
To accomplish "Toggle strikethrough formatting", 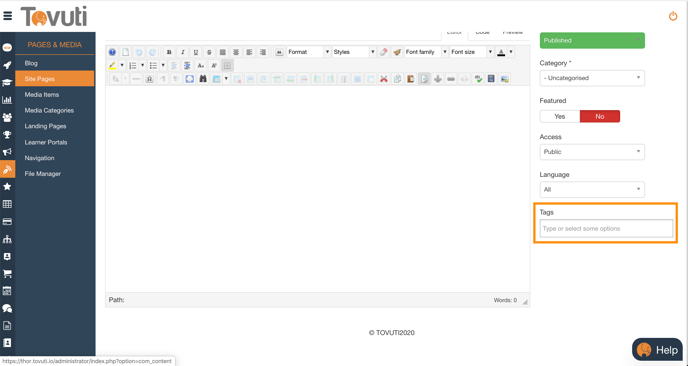I will point(209,52).
